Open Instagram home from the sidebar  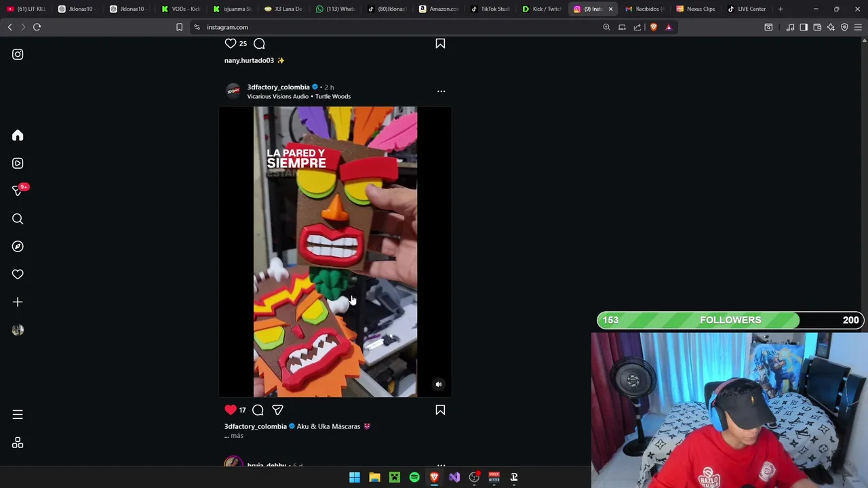point(18,136)
